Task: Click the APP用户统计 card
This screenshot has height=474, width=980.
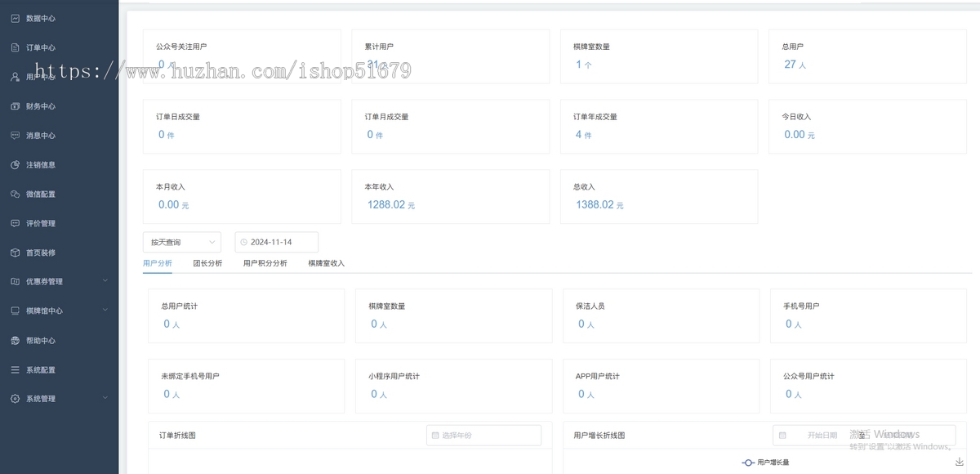Action: point(661,386)
